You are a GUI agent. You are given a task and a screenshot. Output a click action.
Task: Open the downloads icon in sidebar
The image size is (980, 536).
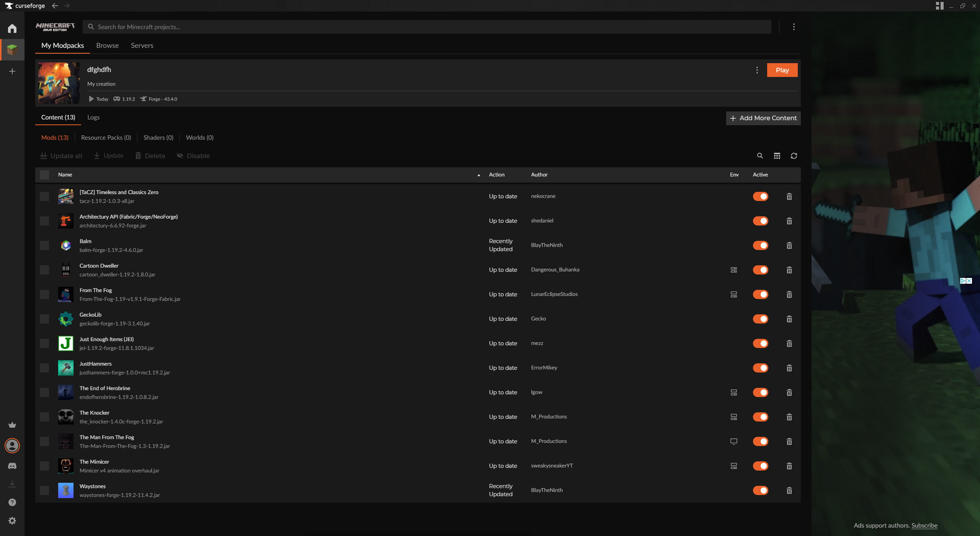(x=12, y=484)
